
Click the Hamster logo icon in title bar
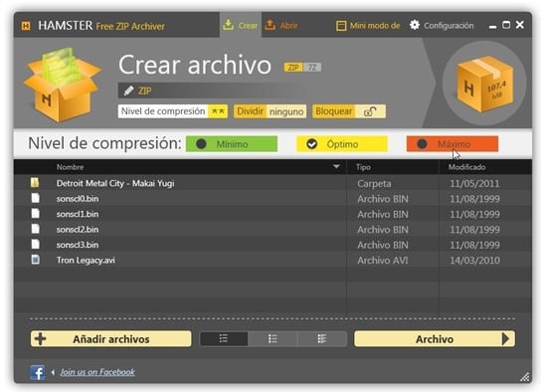(26, 26)
